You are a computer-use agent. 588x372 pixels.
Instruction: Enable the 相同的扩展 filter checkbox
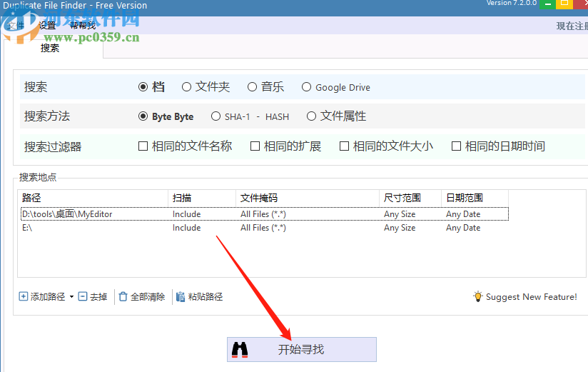255,146
